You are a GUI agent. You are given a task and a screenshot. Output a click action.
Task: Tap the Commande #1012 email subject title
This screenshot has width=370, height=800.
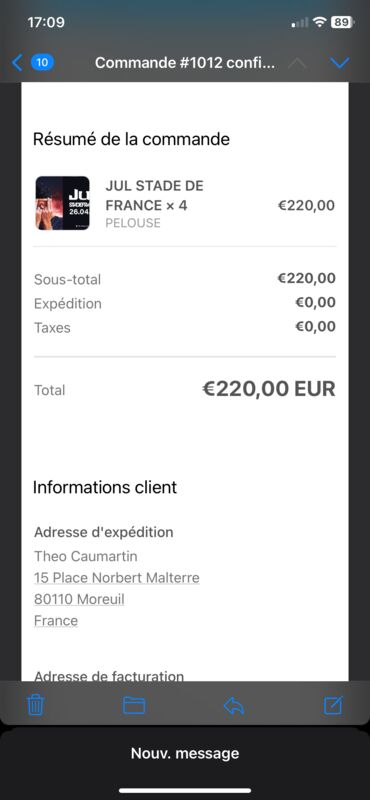[185, 63]
